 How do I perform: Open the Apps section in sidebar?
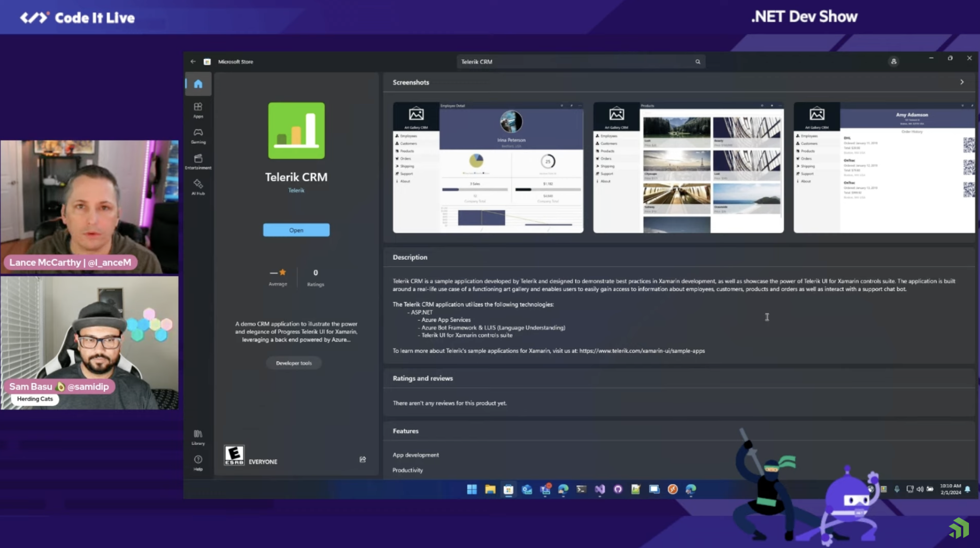198,110
